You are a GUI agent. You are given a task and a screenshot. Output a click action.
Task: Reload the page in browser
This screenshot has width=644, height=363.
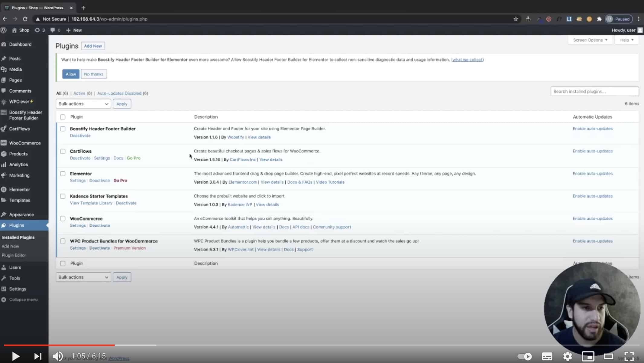25,19
